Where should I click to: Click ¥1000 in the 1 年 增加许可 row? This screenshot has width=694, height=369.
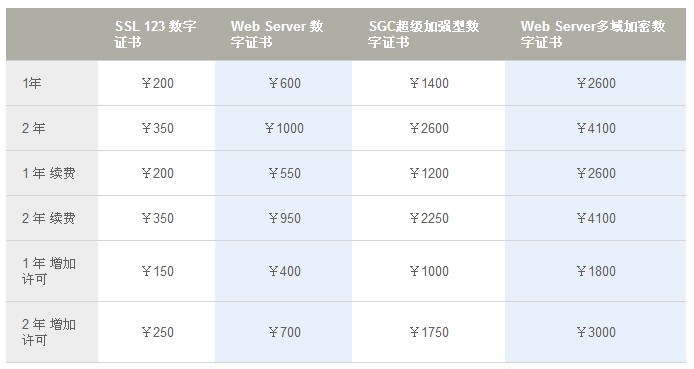[x=429, y=271]
